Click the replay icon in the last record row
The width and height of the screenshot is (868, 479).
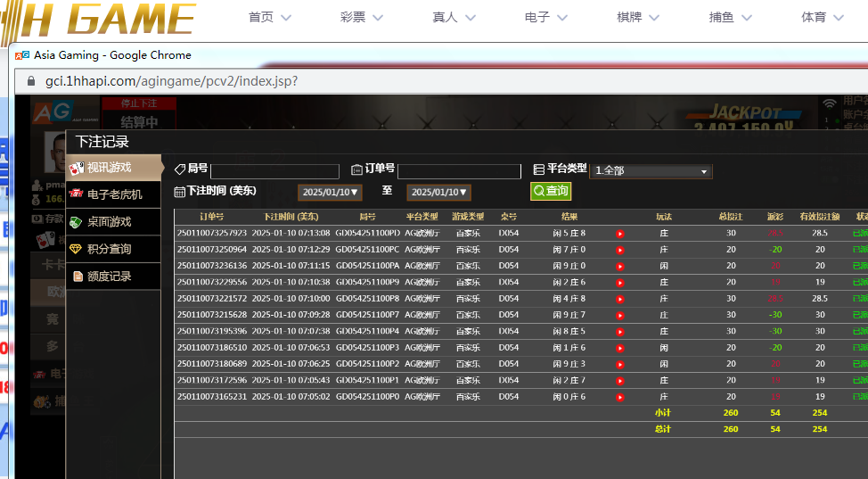(x=620, y=397)
